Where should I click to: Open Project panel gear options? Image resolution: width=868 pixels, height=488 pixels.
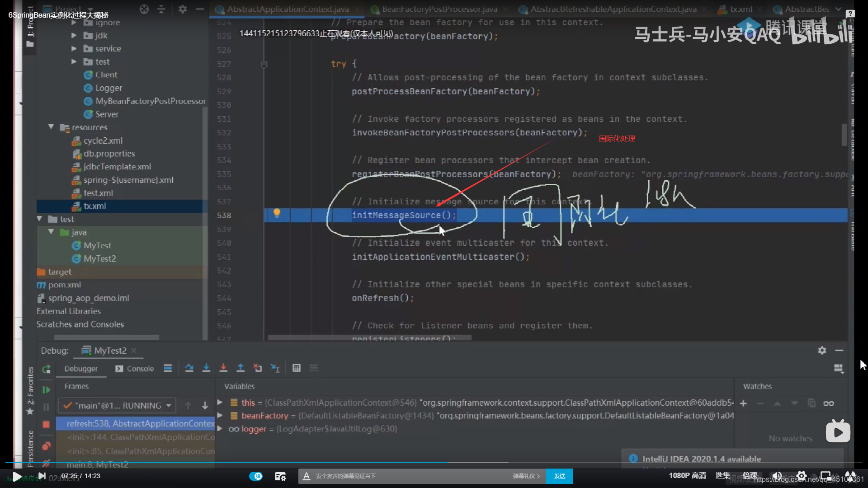tap(182, 9)
